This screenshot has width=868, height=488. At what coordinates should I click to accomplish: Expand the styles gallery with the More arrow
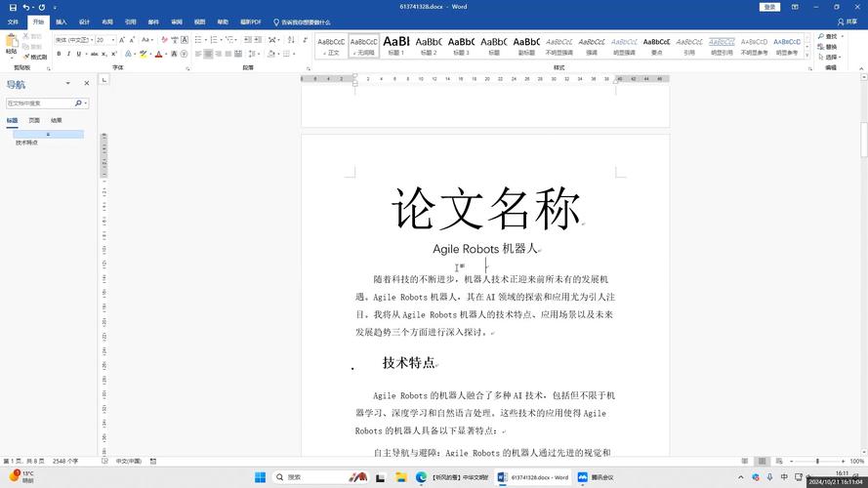tap(807, 56)
